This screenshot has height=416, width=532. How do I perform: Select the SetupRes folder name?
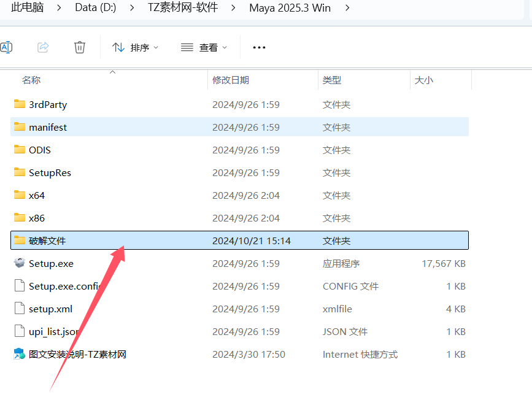point(50,172)
